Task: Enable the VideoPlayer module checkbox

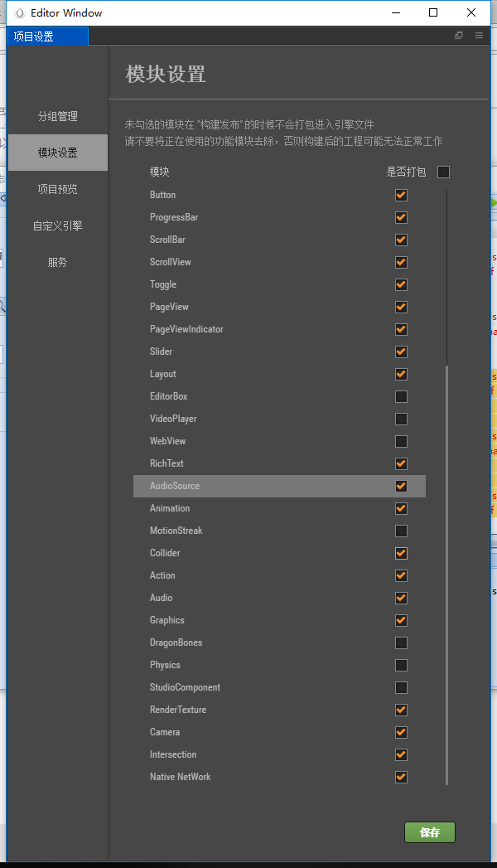Action: point(401,419)
